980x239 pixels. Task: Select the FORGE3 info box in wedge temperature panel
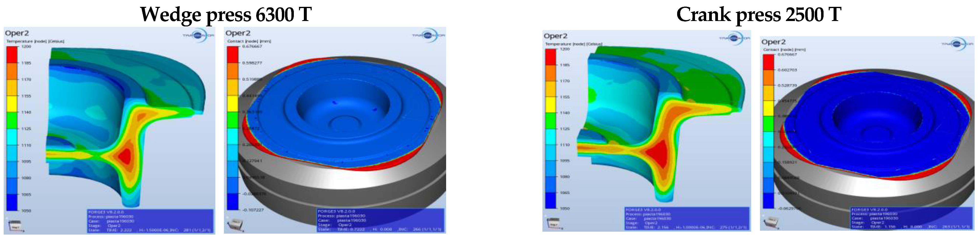[150, 221]
